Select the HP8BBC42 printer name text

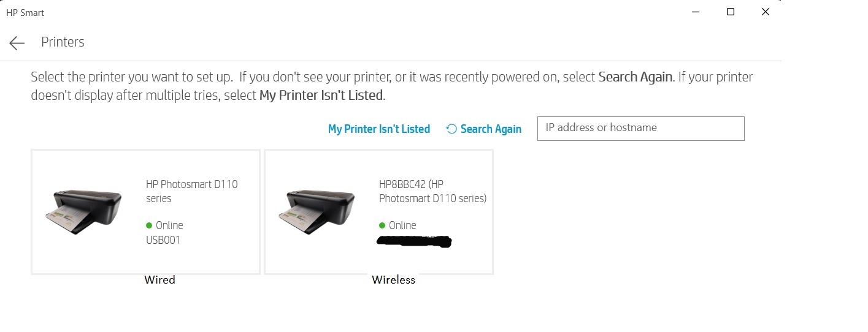(432, 191)
